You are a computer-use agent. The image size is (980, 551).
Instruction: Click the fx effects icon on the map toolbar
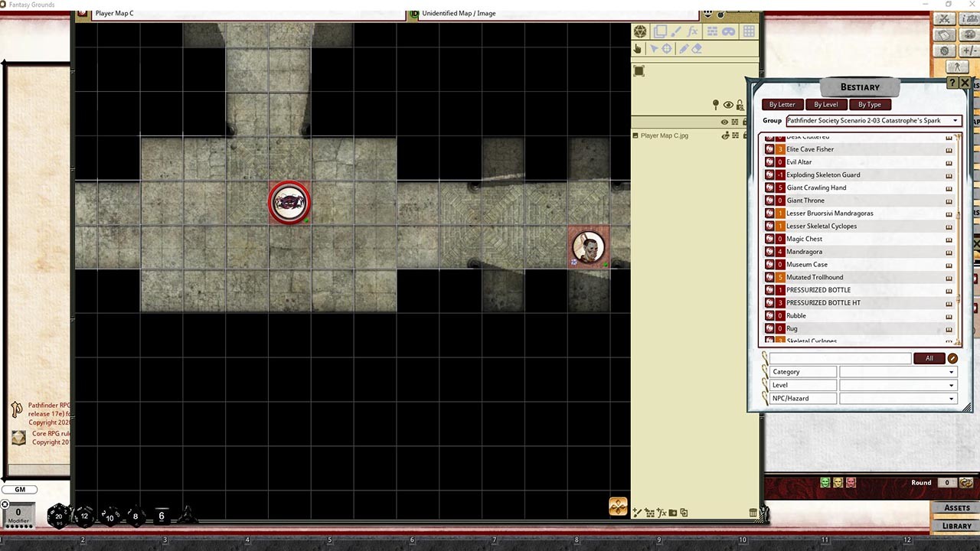(x=692, y=31)
